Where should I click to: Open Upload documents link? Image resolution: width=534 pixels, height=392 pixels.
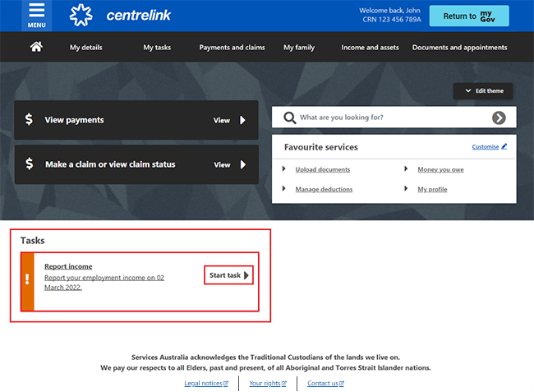323,169
